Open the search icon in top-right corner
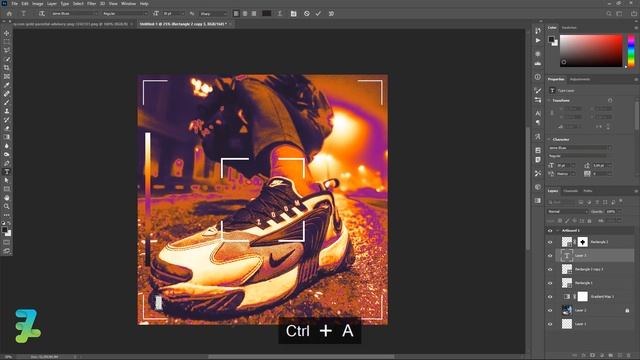Viewport: 640px width, 360px height. (x=609, y=13)
